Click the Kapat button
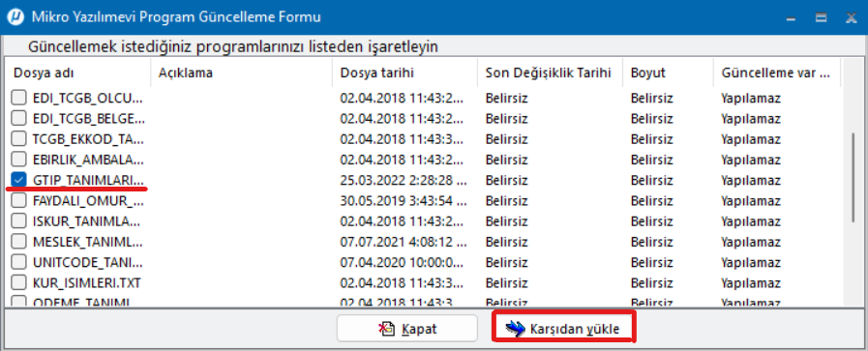868x351 pixels. (406, 329)
